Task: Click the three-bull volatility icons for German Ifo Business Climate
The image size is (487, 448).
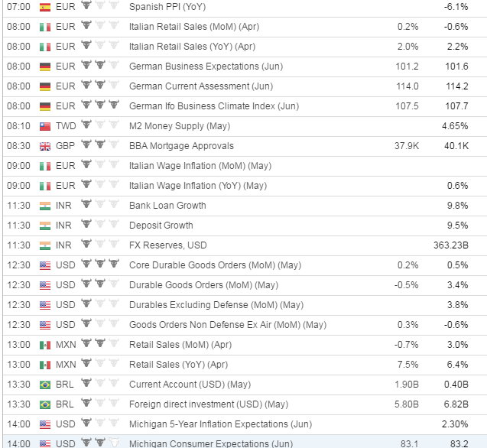Action: click(x=100, y=105)
